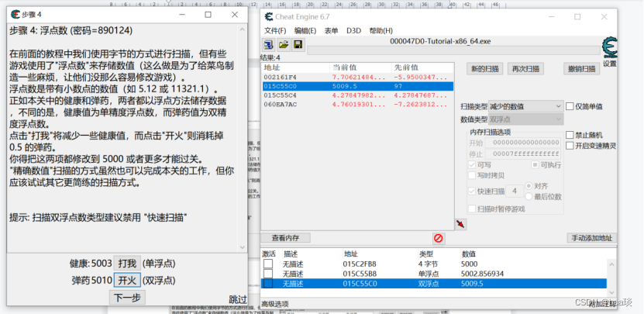Click tutorial text scrollbar up arrow

[x=242, y=29]
